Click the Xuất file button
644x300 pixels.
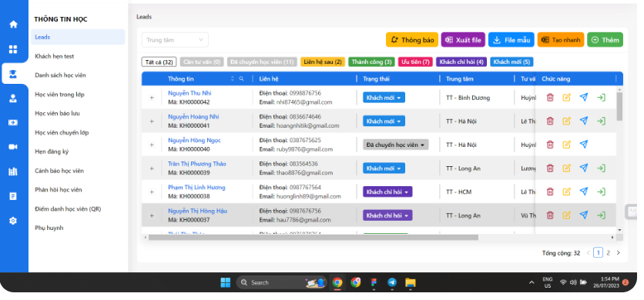tap(463, 40)
